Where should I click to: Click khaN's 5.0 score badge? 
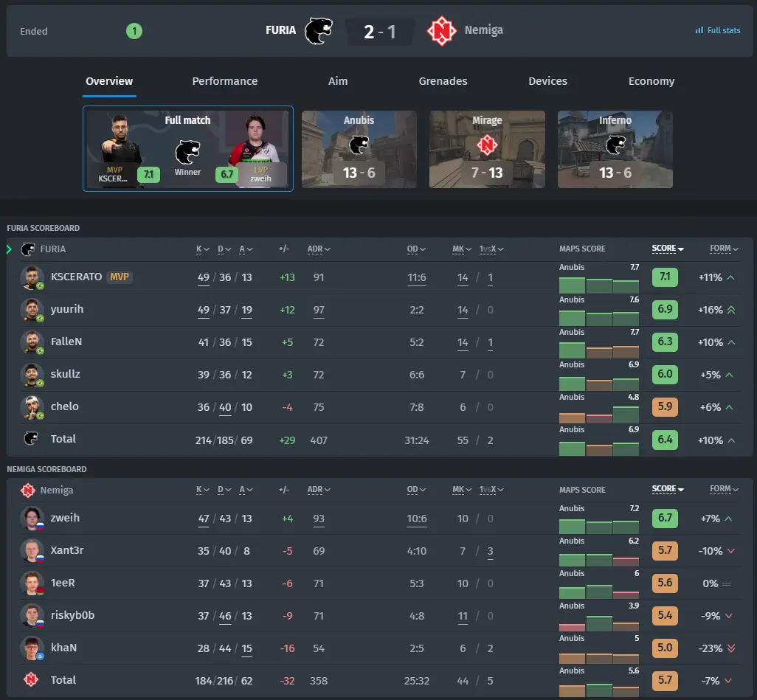point(665,648)
